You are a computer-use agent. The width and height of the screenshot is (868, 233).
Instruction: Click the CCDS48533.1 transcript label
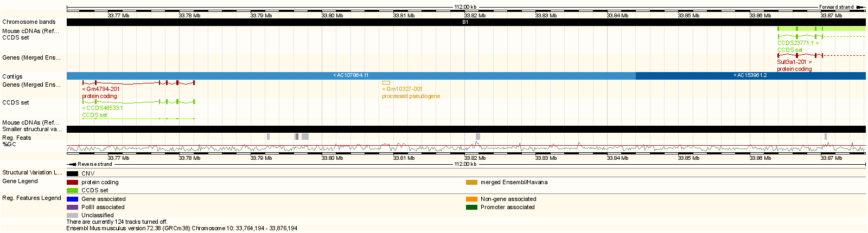point(104,108)
